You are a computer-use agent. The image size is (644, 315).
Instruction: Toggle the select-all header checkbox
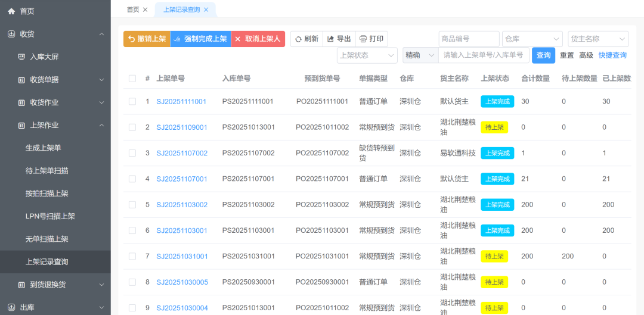click(132, 79)
